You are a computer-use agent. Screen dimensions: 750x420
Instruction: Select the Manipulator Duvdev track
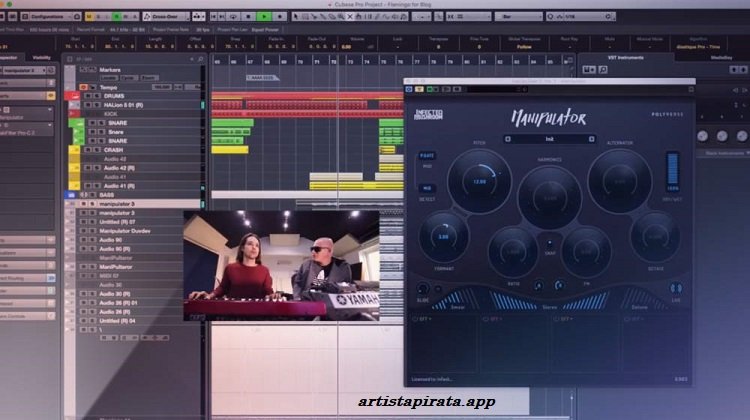coord(124,231)
